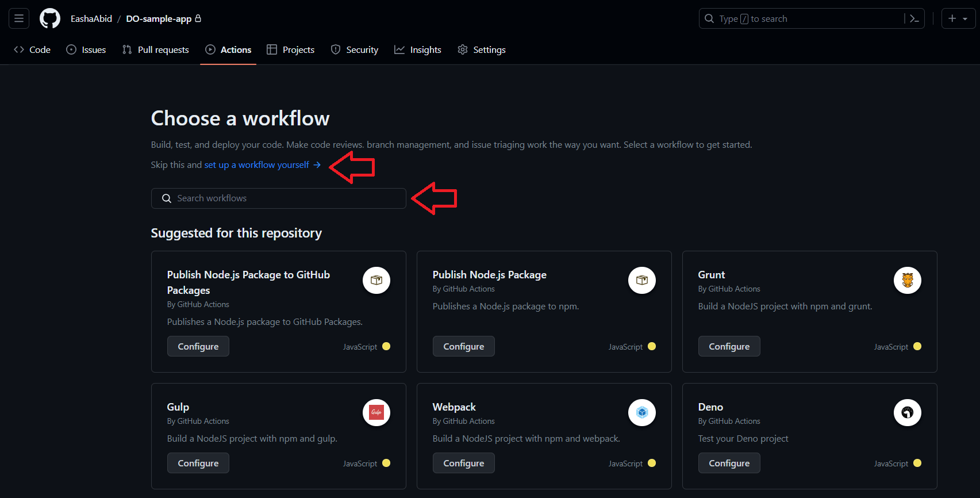Click the 'Publishes a Node.js package to npm.' description

506,307
